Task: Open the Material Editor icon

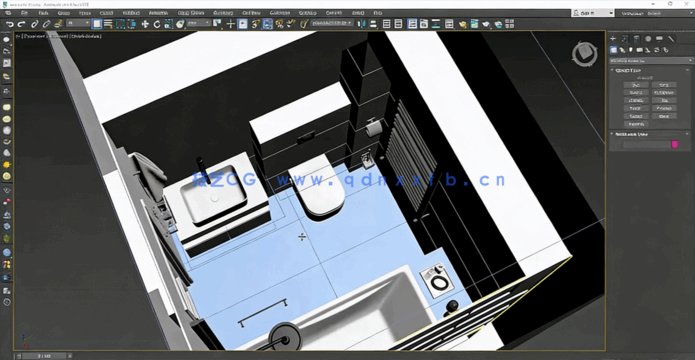Action: point(449,24)
